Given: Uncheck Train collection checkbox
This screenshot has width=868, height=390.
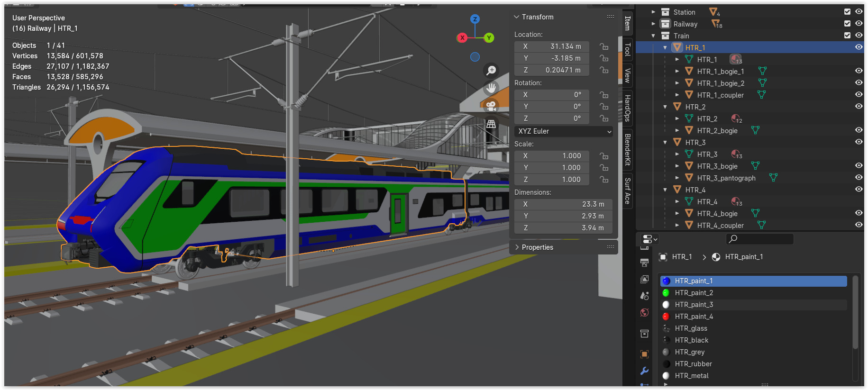Looking at the screenshot, I should (847, 35).
